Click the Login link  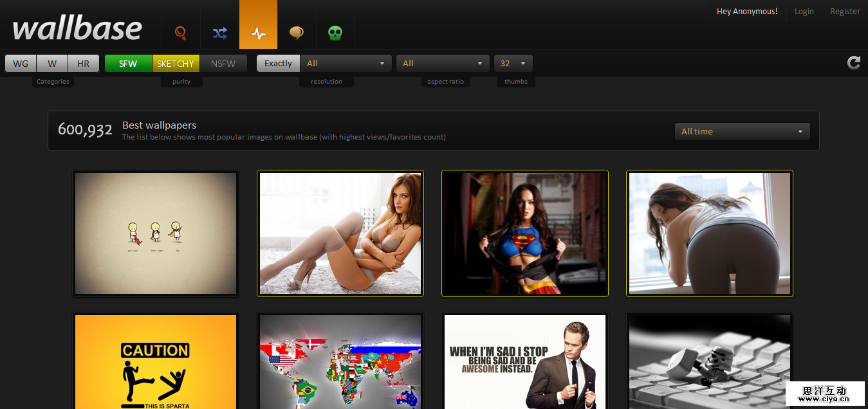tap(804, 11)
